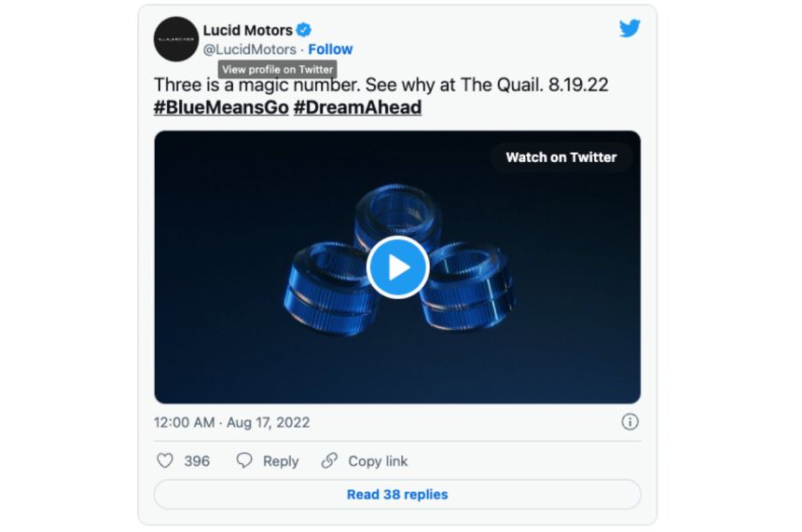Play the video with the blue play button

(397, 267)
